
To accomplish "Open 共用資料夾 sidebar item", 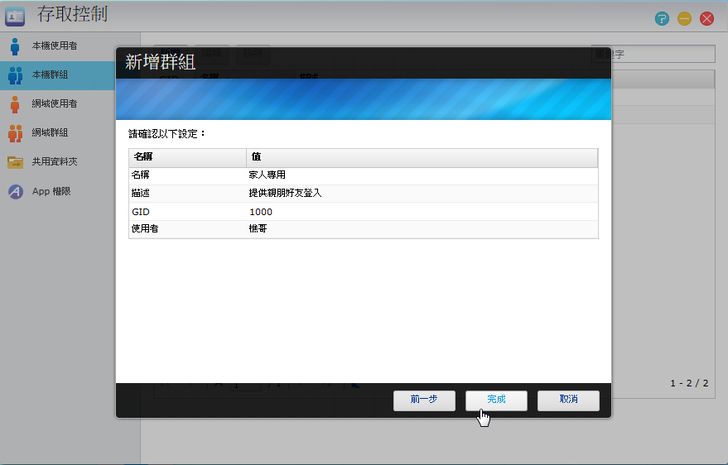I will (58, 161).
